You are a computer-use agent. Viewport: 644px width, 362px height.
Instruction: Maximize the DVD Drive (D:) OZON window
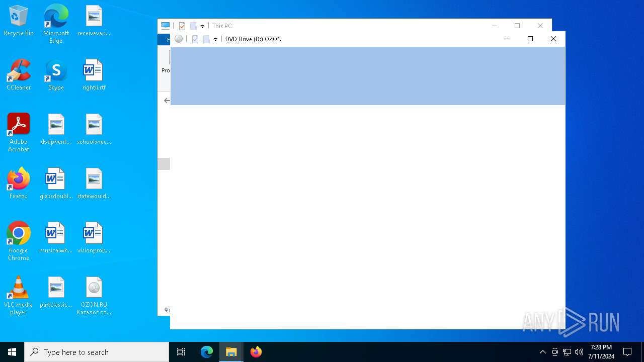coord(530,39)
